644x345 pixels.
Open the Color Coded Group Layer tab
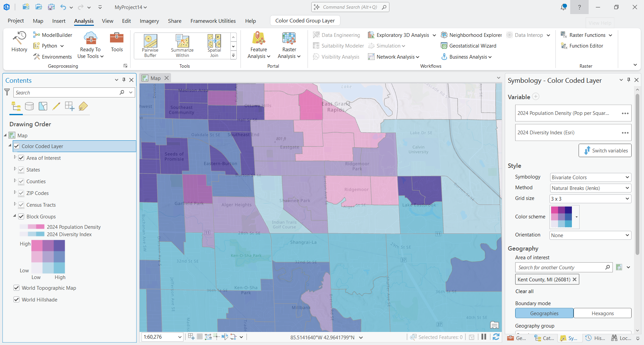(305, 20)
